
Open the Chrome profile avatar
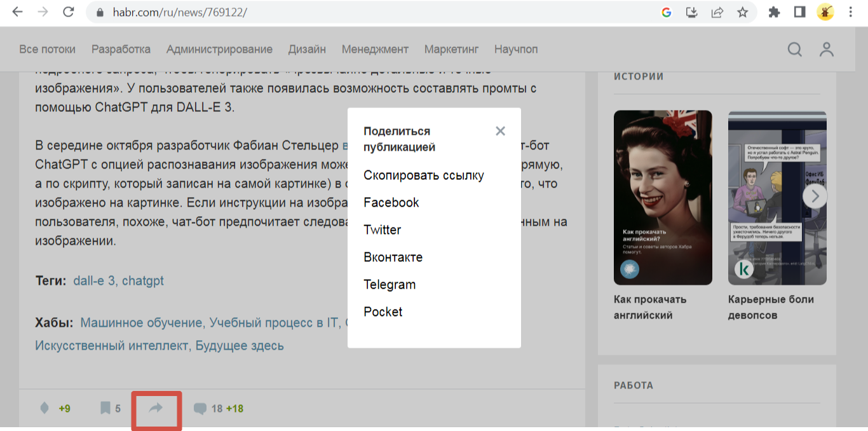click(825, 12)
